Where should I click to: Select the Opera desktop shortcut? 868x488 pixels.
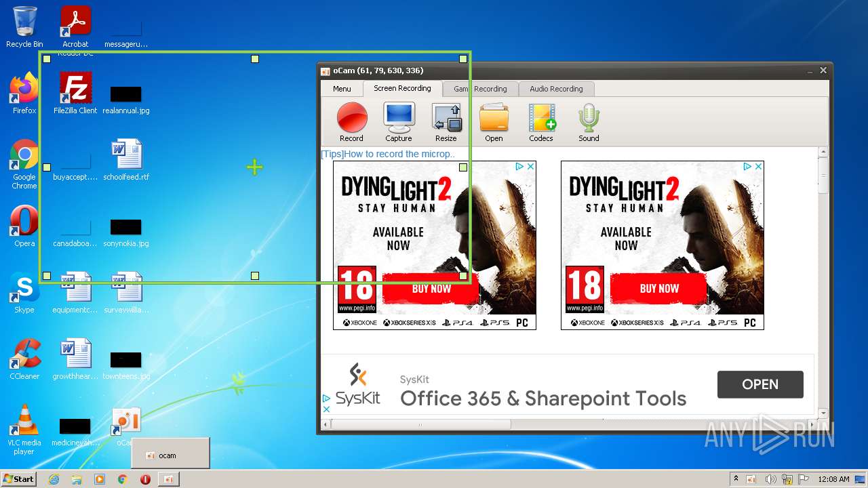point(24,226)
